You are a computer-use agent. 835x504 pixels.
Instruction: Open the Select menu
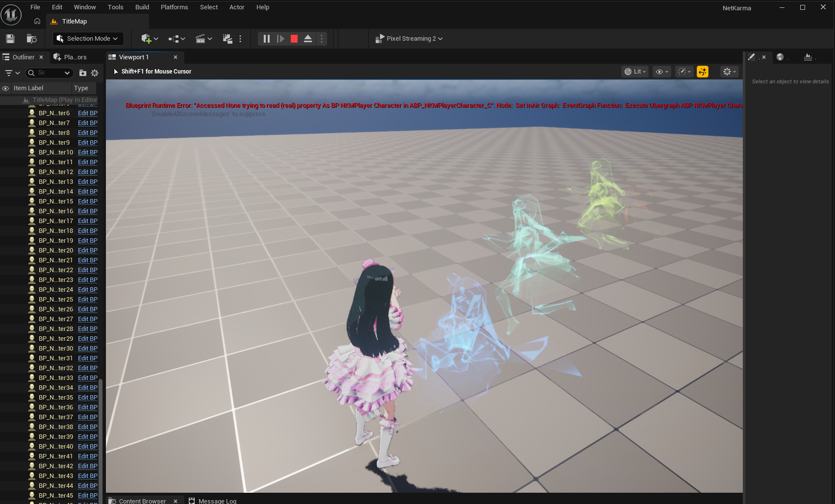[209, 7]
